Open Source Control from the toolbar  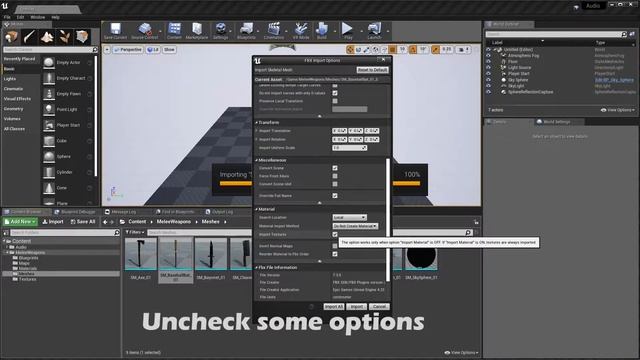144,31
